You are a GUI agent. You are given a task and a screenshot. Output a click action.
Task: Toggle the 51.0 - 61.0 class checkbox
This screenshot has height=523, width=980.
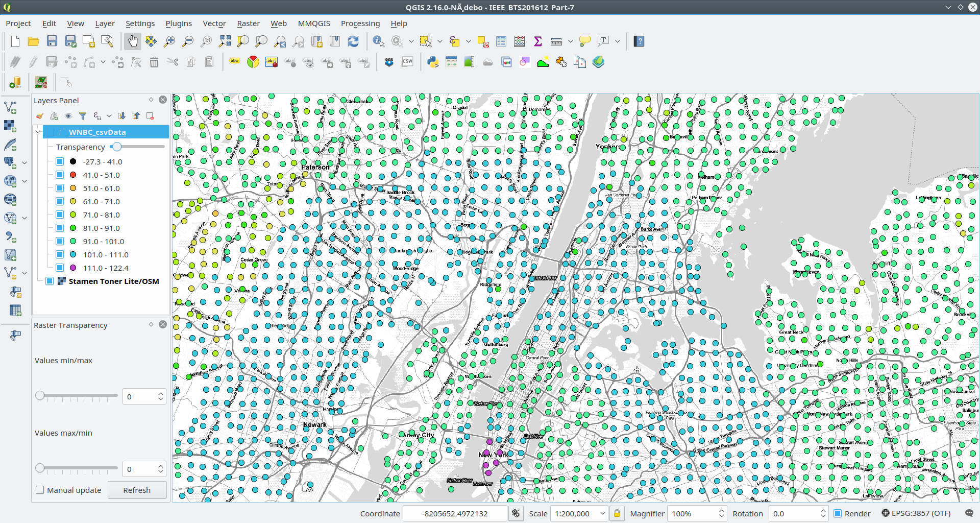(60, 188)
